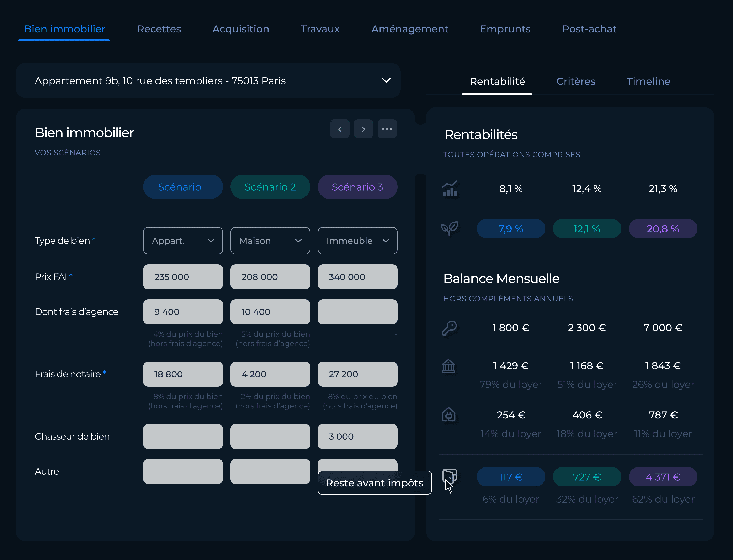Click the 12,4 % profitability value
Viewport: 733px width, 560px height.
tap(587, 189)
